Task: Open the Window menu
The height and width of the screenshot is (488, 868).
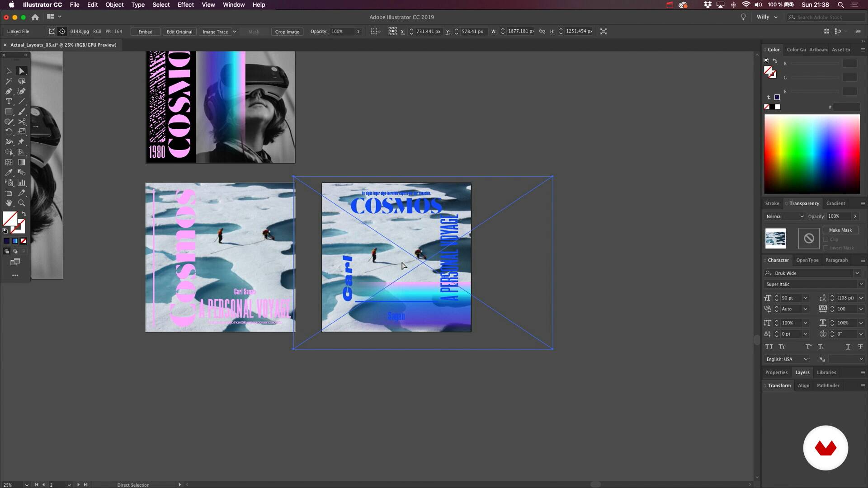Action: pos(234,5)
